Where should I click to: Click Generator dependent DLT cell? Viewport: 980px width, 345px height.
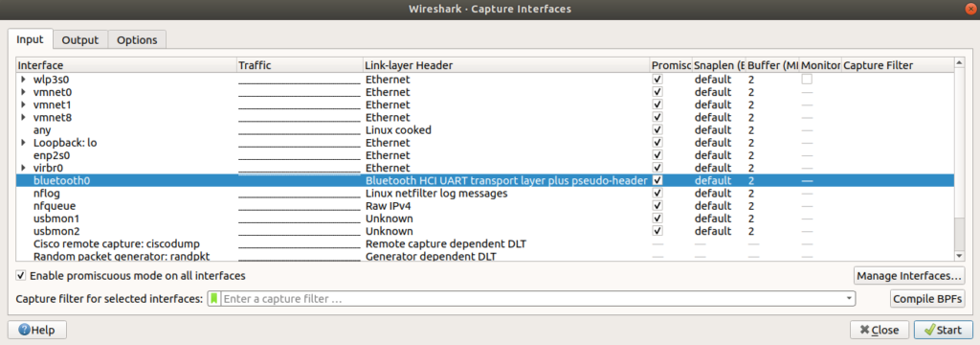coord(432,256)
